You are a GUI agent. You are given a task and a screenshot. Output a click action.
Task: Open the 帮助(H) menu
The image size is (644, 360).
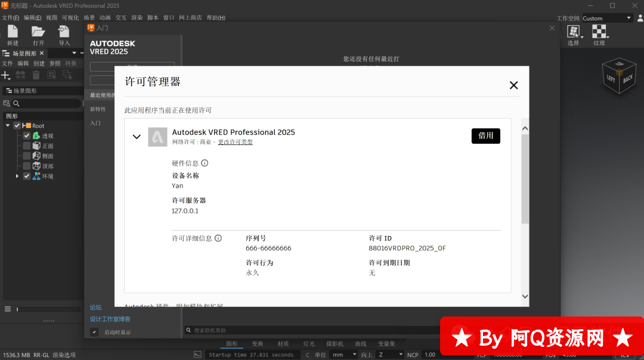pos(216,18)
